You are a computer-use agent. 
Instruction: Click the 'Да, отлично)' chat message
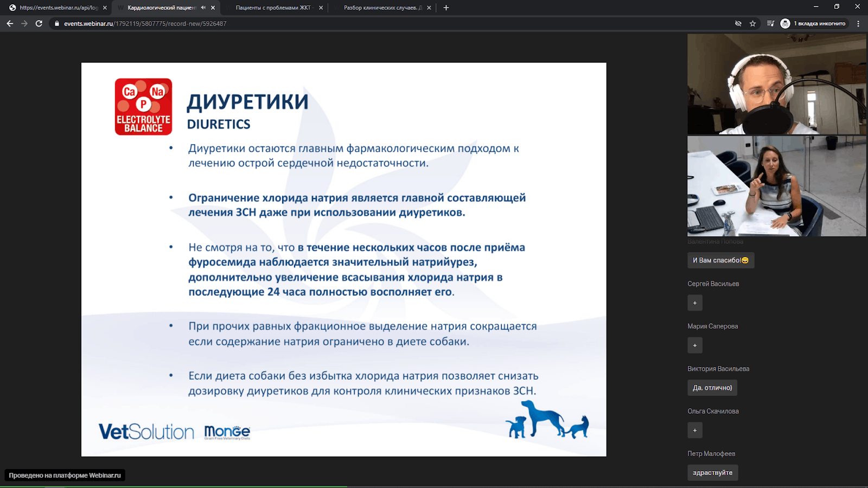(x=712, y=388)
